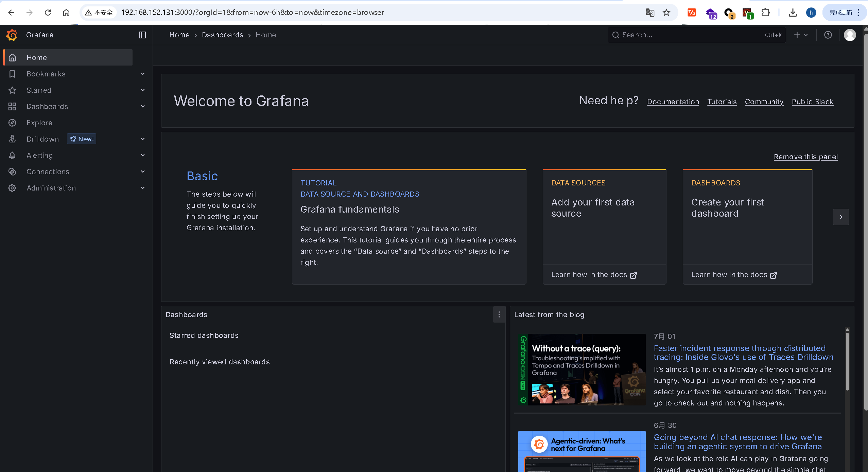Click the Home house icon in sidebar

click(12, 57)
